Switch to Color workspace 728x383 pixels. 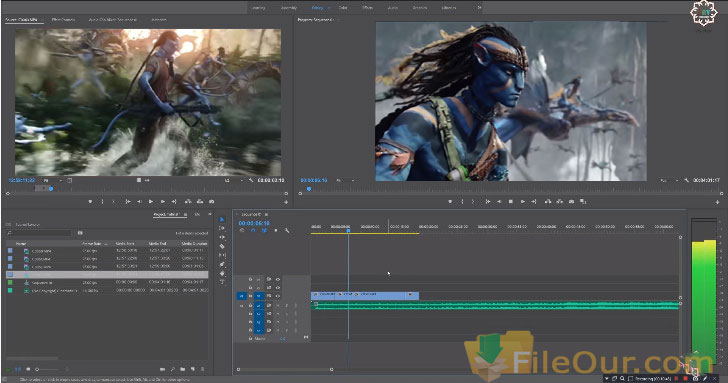click(x=343, y=7)
